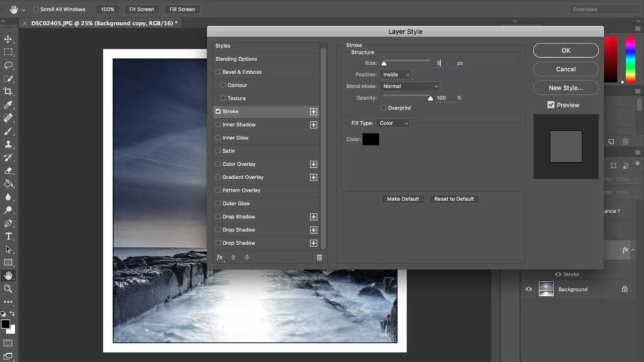
Task: Select the Crop tool
Action: (x=8, y=92)
